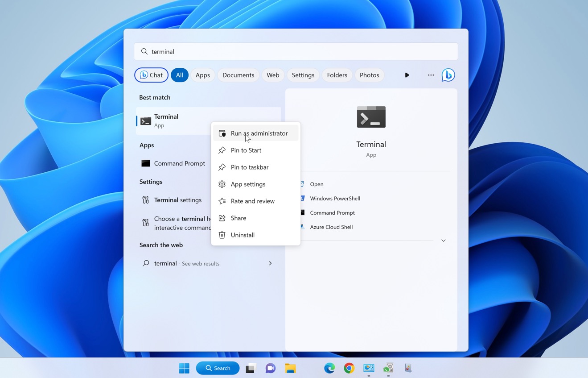Click the Bing Chat icon in search panel
Screen dimensions: 588x378
point(448,75)
